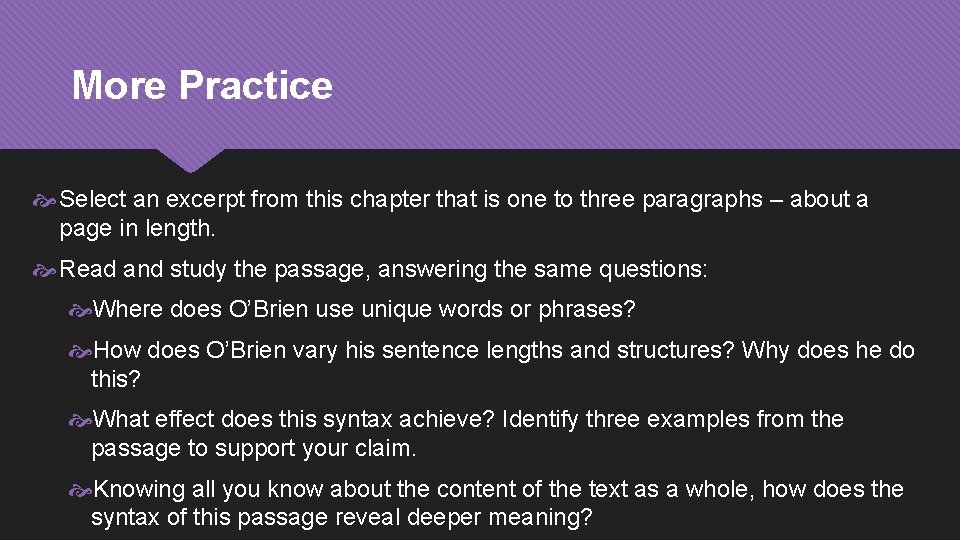The height and width of the screenshot is (540, 960).
Task: Click the phrase "Identify three examples from the"
Action: pyautogui.click(x=673, y=420)
